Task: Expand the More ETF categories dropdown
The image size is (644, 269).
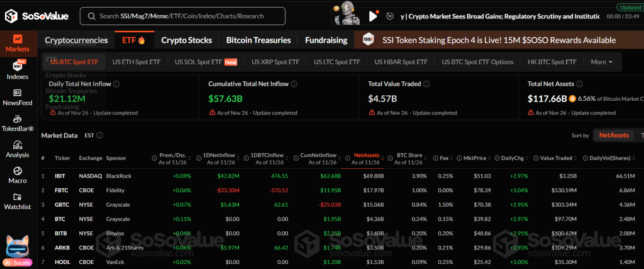Action: pyautogui.click(x=602, y=62)
